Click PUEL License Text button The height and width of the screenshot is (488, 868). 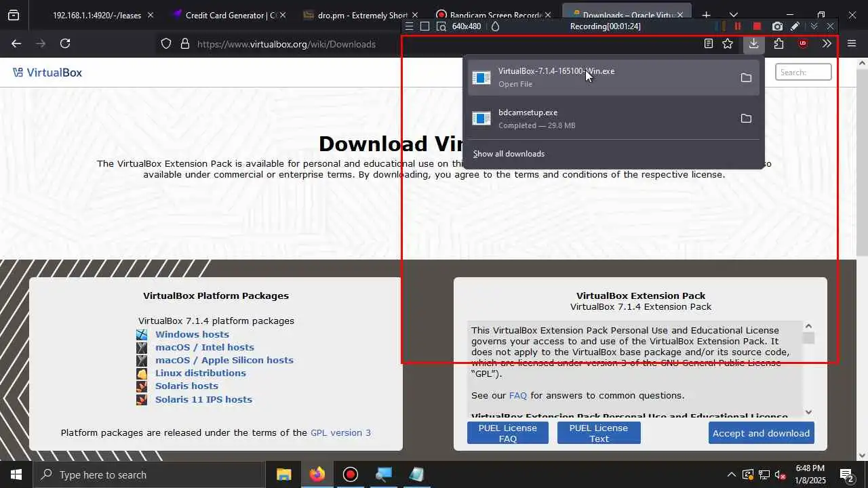(x=599, y=433)
